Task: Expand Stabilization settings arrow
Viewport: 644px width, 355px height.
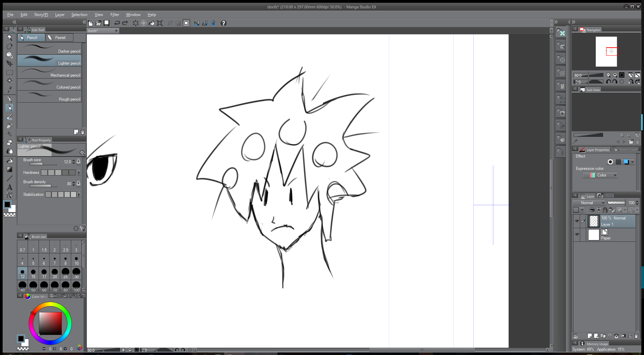Action: [x=79, y=194]
